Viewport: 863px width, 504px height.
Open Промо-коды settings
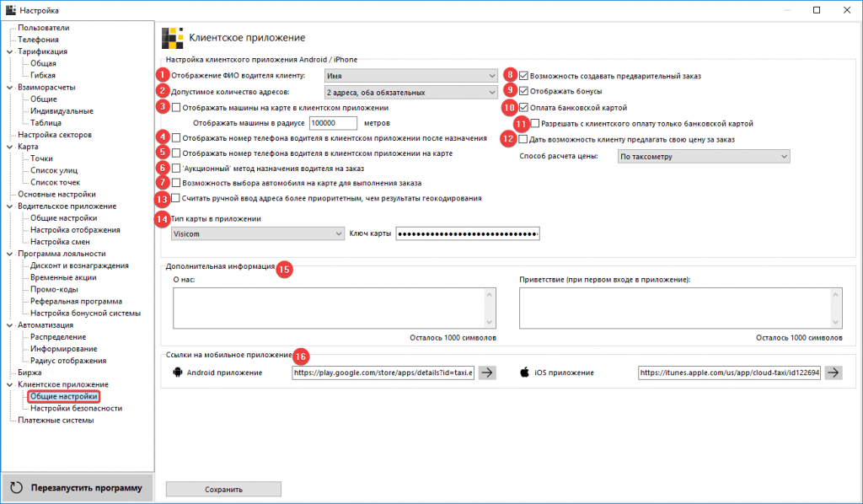(x=54, y=289)
